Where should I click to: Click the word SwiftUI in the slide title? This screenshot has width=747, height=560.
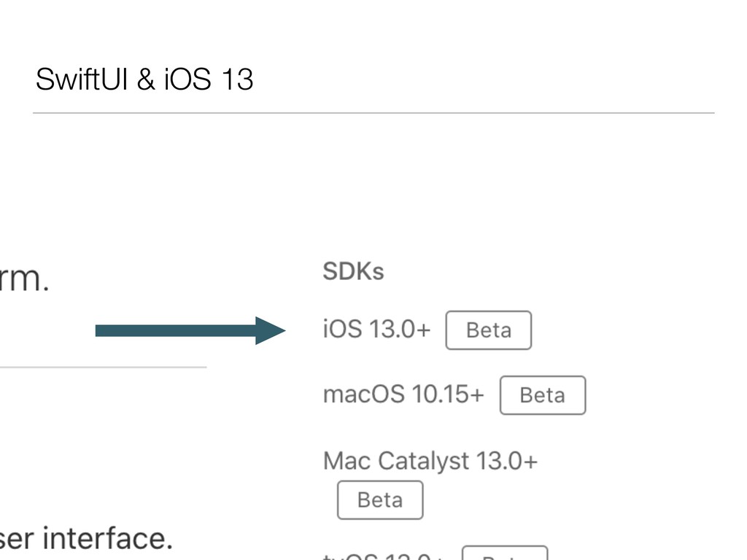pyautogui.click(x=82, y=79)
